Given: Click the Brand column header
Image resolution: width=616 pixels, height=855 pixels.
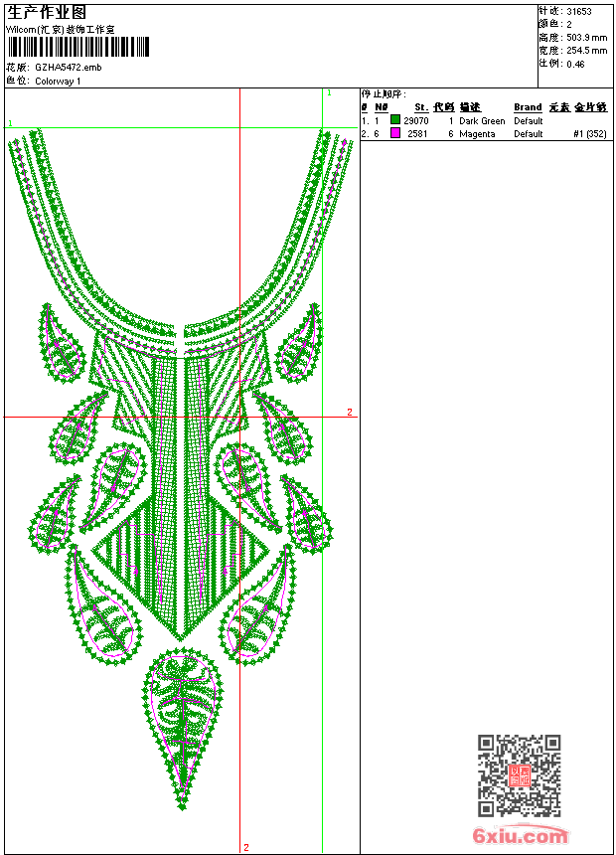Looking at the screenshot, I should 528,107.
